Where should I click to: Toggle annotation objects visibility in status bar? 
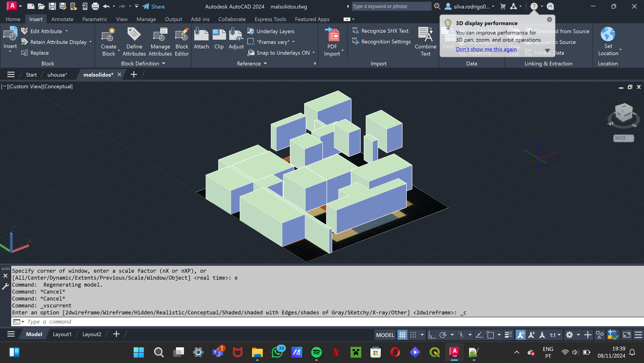point(520,335)
